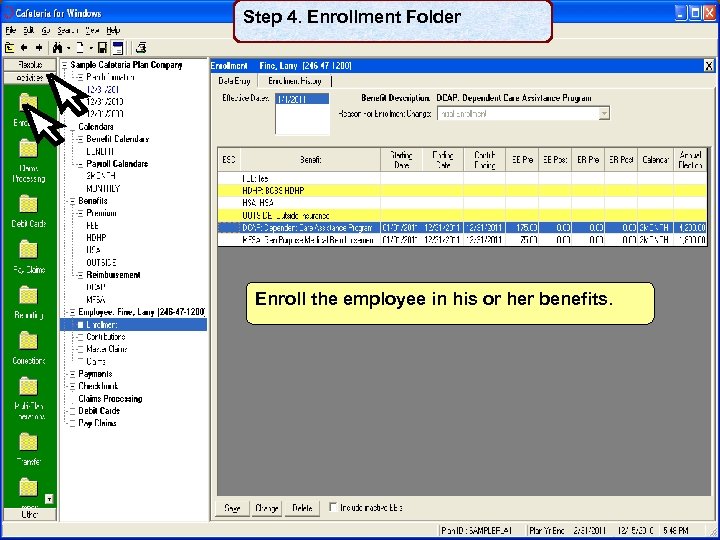
Task: Select HDHP under Premium in tree
Action: pyautogui.click(x=96, y=238)
